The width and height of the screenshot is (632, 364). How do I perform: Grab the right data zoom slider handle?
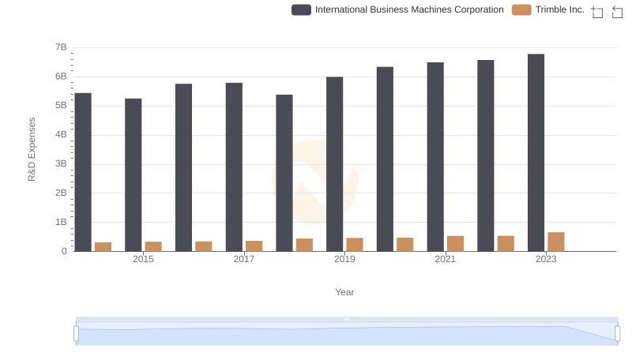(x=618, y=334)
